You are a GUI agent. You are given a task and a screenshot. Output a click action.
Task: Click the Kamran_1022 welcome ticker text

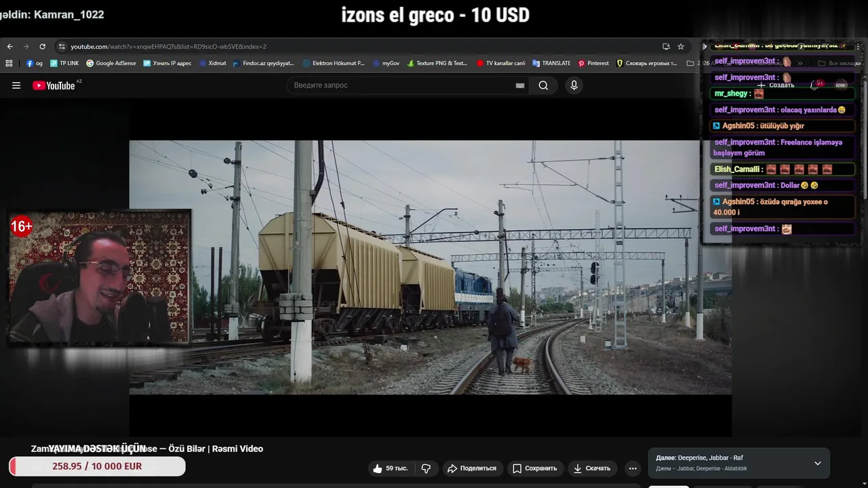52,14
